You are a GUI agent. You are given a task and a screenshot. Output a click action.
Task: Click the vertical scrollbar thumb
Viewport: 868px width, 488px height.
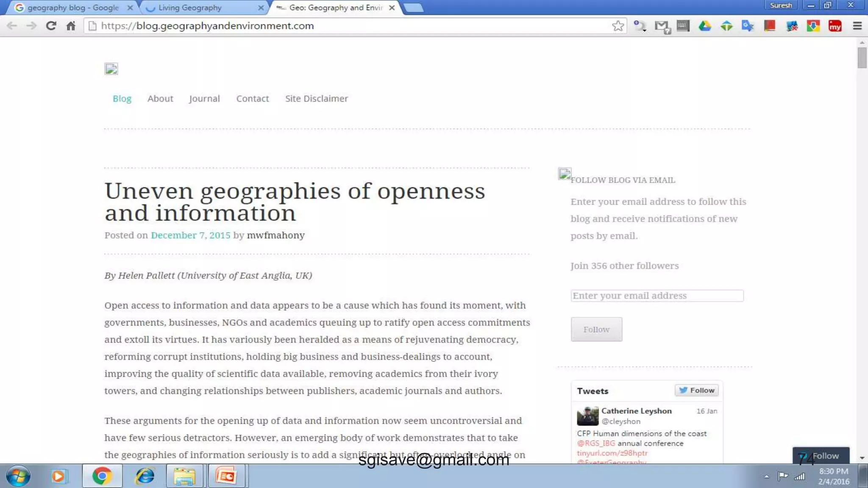(x=862, y=58)
